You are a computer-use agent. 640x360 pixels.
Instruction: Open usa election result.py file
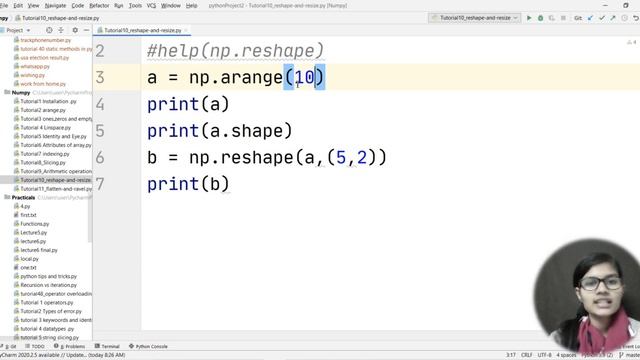(44, 58)
